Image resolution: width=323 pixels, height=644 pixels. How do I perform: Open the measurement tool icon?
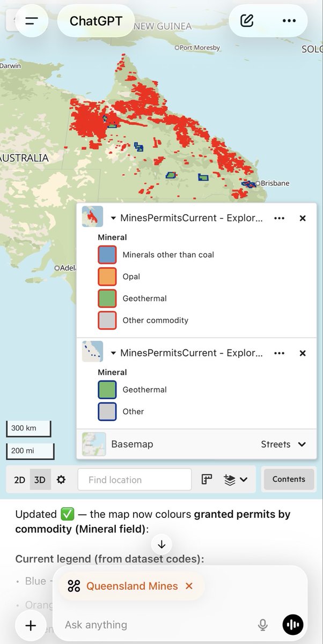click(207, 480)
